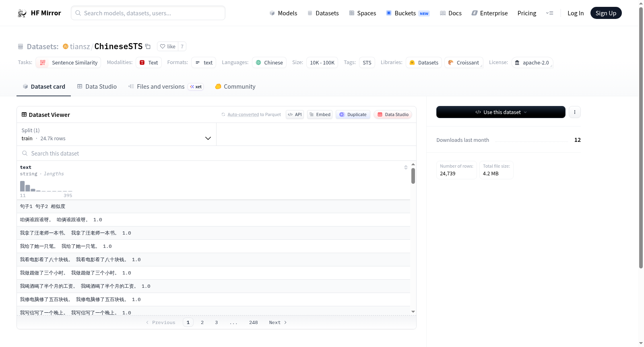Screen dimensions: 644x347
Task: Click the dataset viewer vertical scrollbar thumb
Action: [x=413, y=176]
